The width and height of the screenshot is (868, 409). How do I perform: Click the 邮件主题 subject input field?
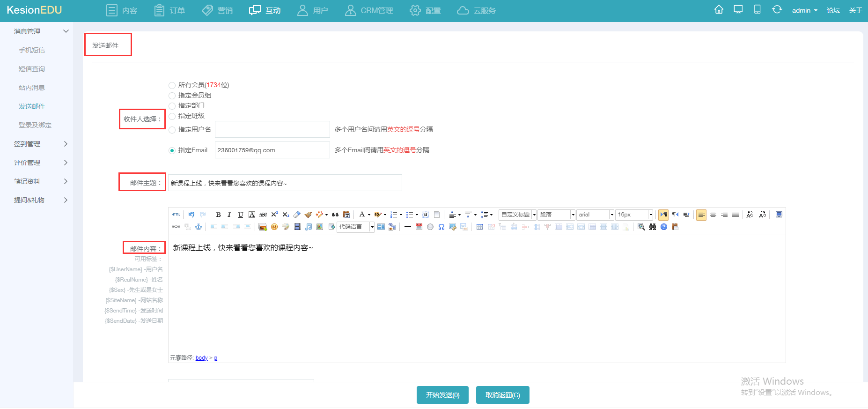pos(285,183)
